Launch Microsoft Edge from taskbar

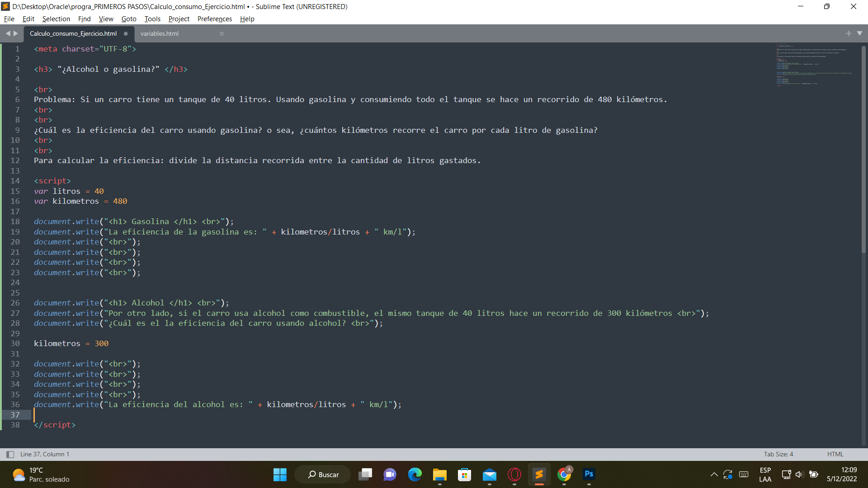pos(415,474)
